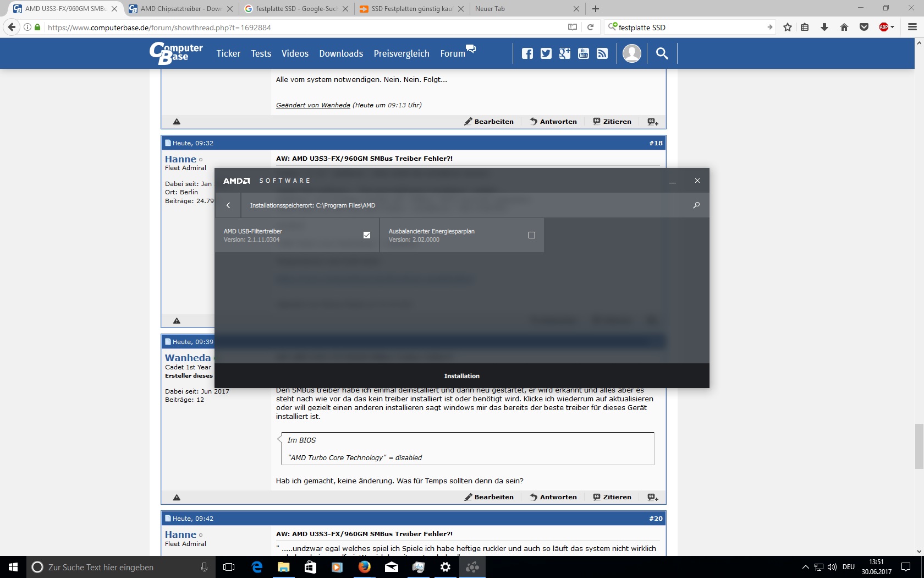The image size is (924, 578).
Task: Toggle reader view icon in address bar
Action: coord(573,27)
